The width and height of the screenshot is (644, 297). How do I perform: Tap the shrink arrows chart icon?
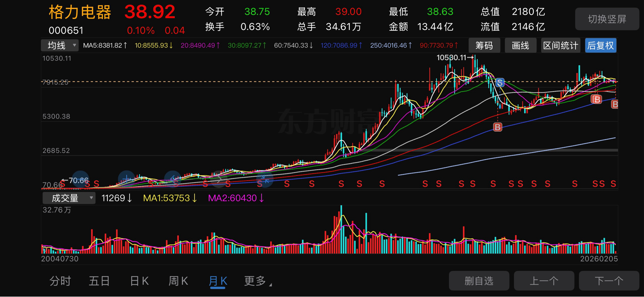coord(265,180)
